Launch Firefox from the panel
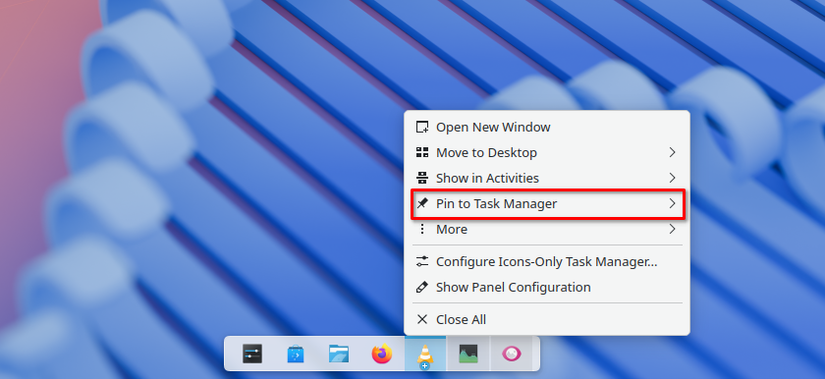The height and width of the screenshot is (379, 825). coord(382,353)
